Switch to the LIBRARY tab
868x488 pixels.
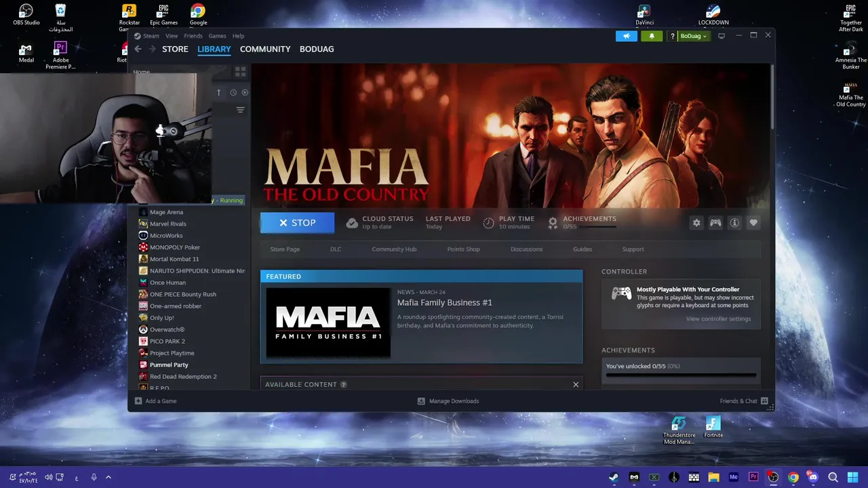(x=214, y=49)
